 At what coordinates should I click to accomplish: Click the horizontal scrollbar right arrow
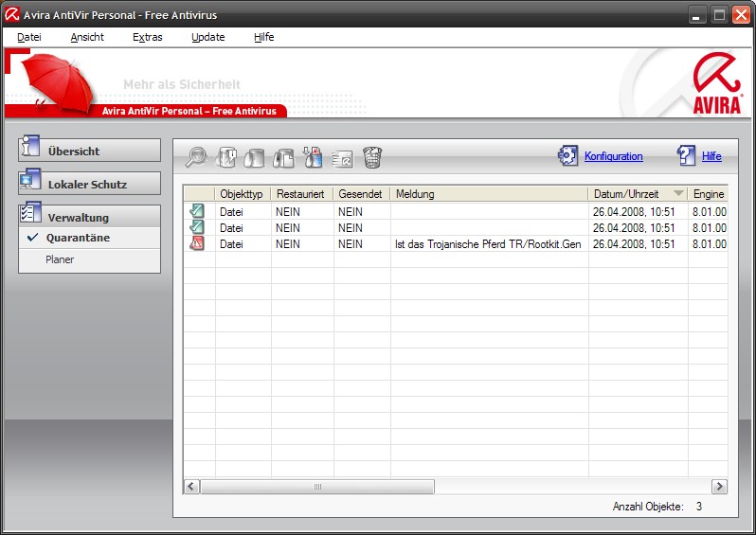coord(719,487)
